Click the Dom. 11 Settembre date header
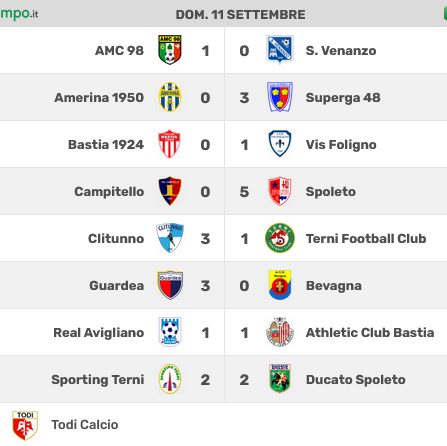This screenshot has height=446, width=447. (240, 15)
